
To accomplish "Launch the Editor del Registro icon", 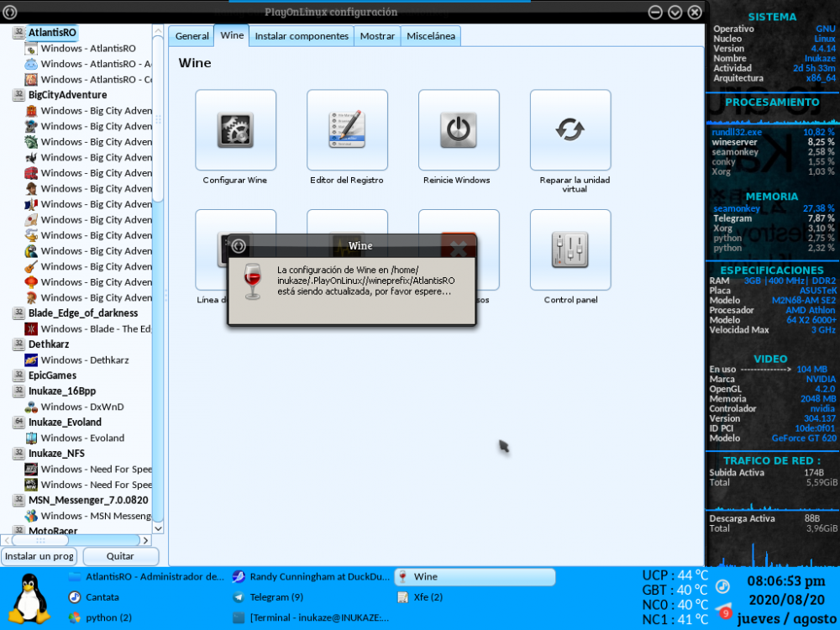I will point(347,130).
